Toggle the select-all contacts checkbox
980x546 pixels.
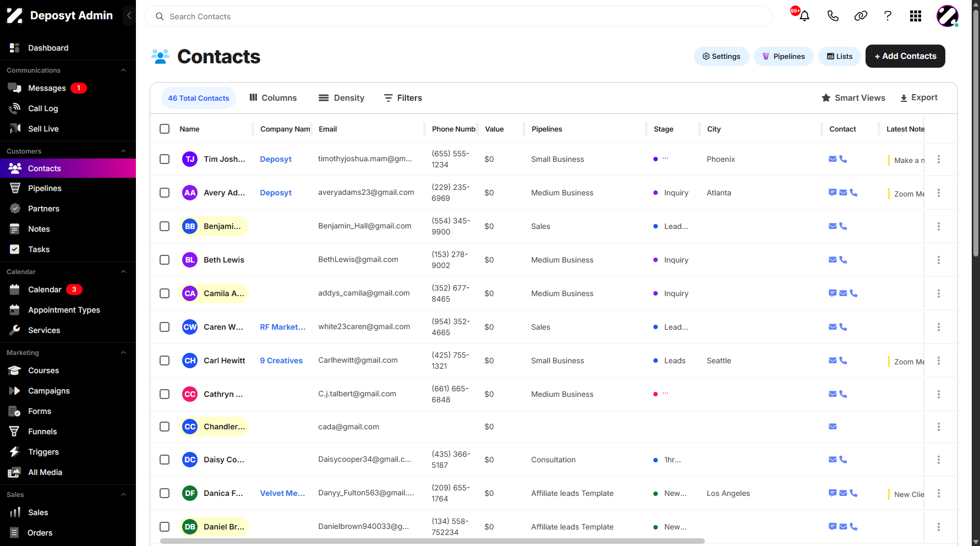(x=165, y=129)
